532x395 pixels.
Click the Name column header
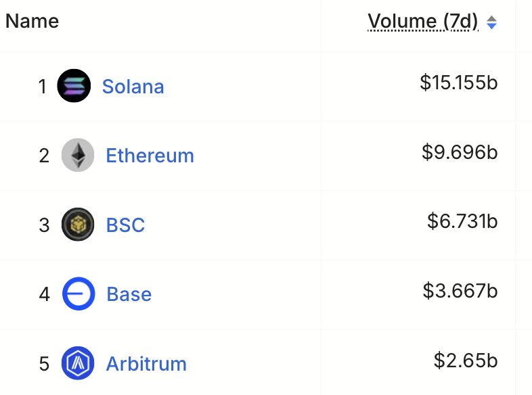click(32, 21)
